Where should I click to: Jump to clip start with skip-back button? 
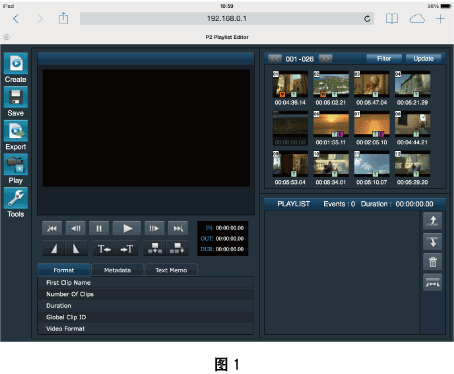(52, 228)
